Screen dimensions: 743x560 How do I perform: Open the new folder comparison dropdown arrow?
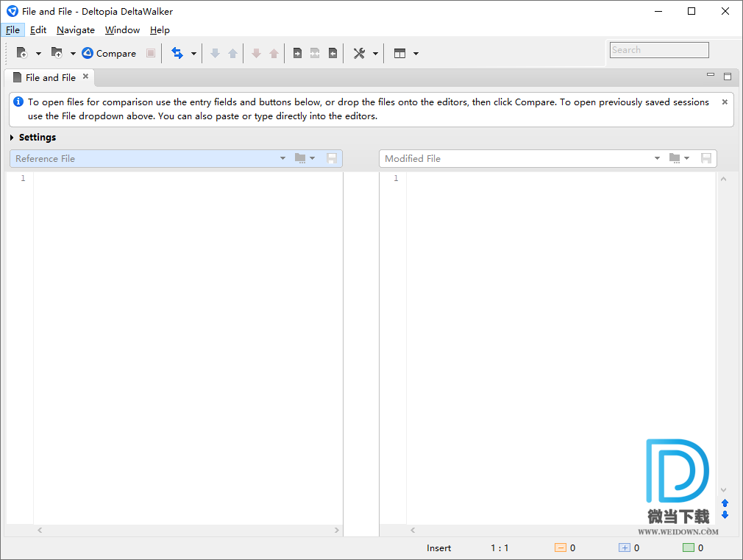coord(73,54)
